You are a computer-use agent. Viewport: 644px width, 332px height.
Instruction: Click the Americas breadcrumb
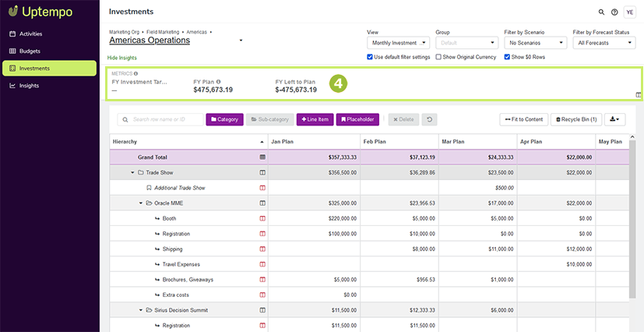[x=197, y=32]
